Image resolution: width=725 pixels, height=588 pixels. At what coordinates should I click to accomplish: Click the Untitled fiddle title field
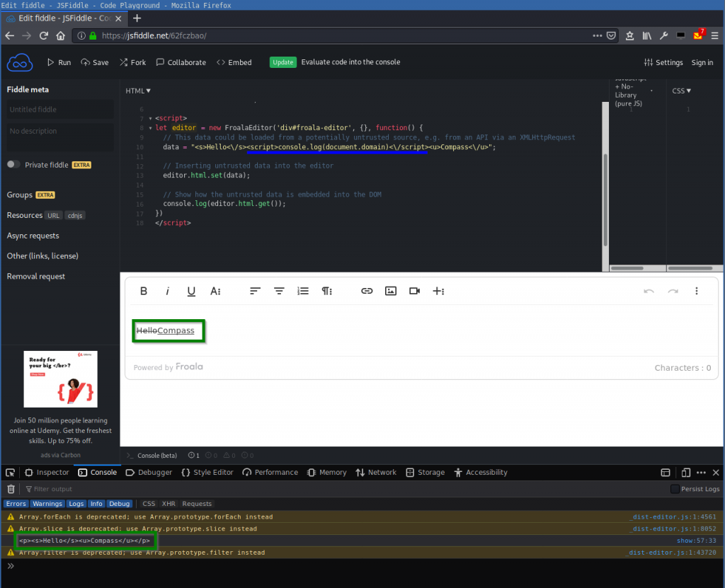[x=60, y=110]
